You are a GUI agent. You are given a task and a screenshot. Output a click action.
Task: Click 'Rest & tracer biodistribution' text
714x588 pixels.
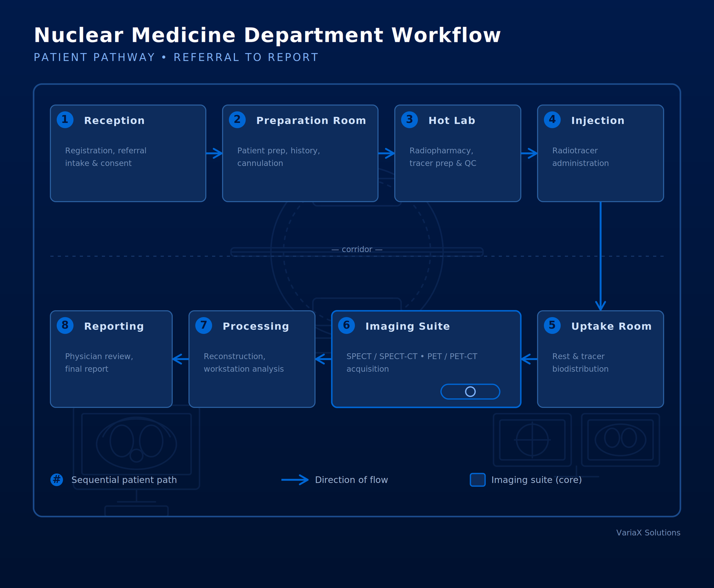581,363
